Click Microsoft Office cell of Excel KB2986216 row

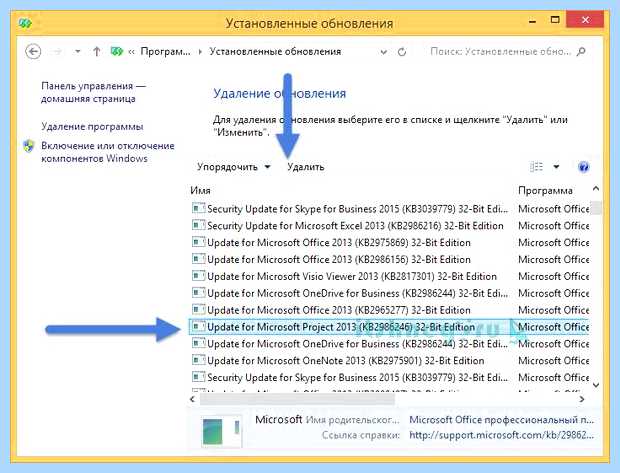point(554,226)
